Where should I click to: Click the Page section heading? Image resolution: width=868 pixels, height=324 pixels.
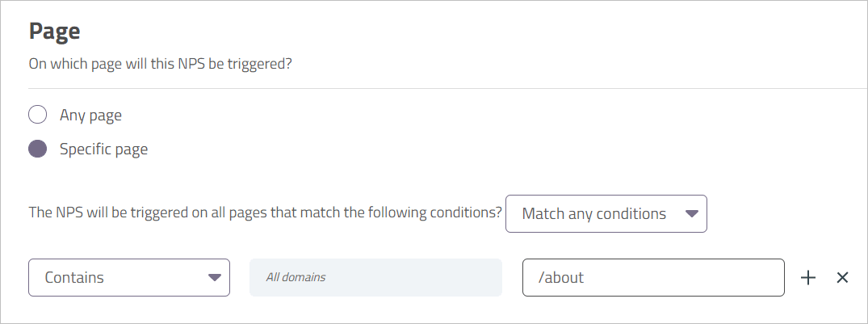55,32
